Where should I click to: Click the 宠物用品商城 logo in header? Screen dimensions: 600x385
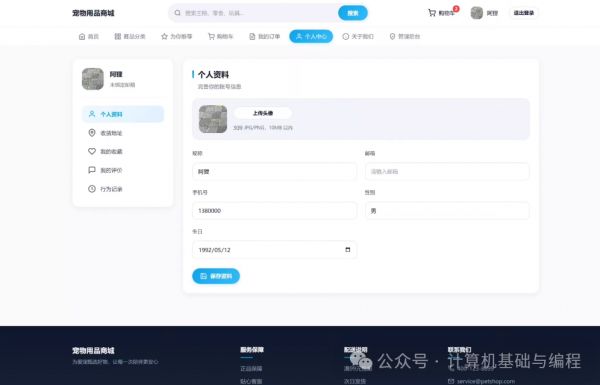click(x=93, y=13)
